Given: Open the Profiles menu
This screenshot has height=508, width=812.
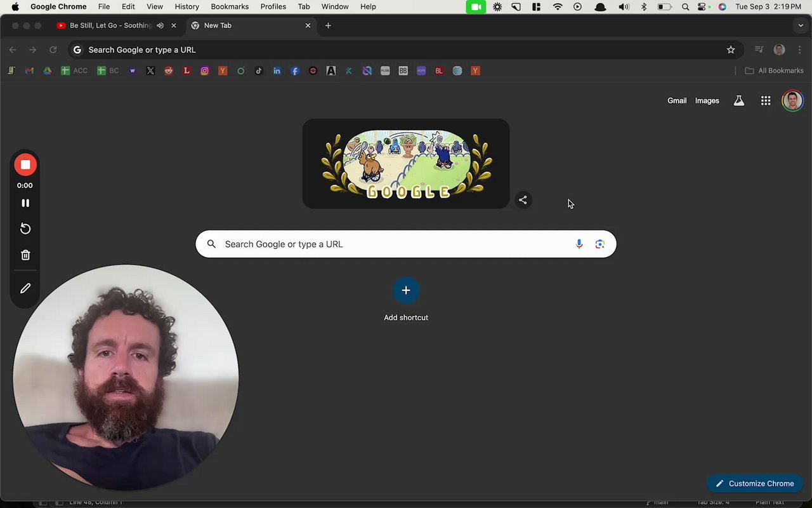Looking at the screenshot, I should [273, 6].
